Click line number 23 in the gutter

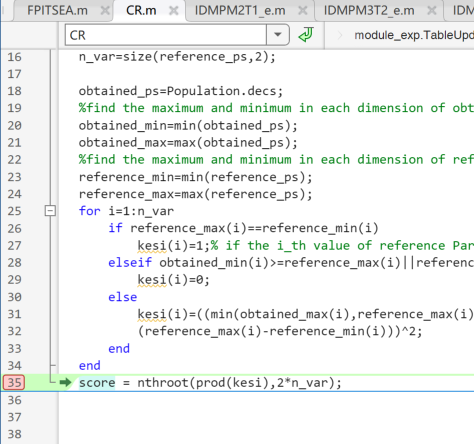tap(14, 177)
